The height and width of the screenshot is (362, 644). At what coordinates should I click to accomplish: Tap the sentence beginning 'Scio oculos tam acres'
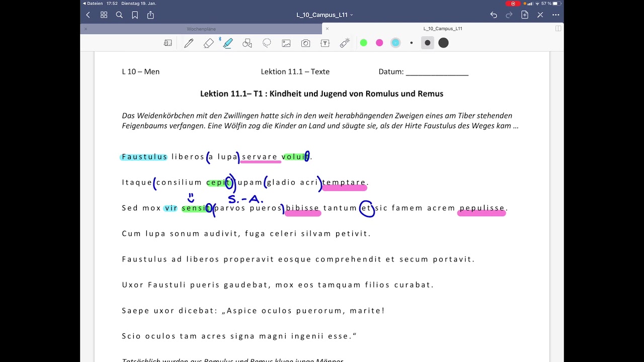[239, 336]
